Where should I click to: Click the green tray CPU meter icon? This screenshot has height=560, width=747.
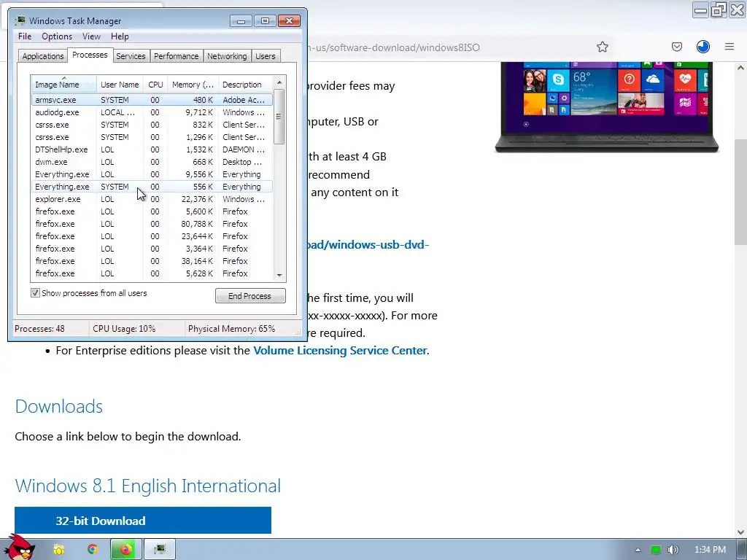coord(656,550)
